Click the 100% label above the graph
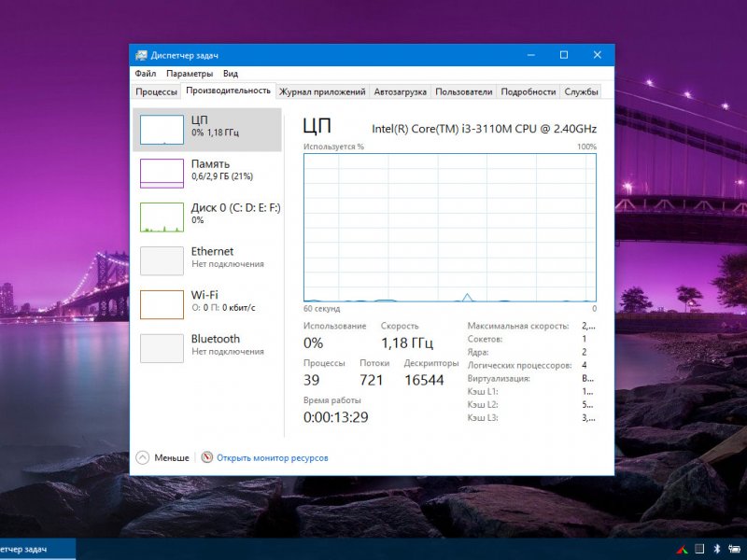 [586, 147]
